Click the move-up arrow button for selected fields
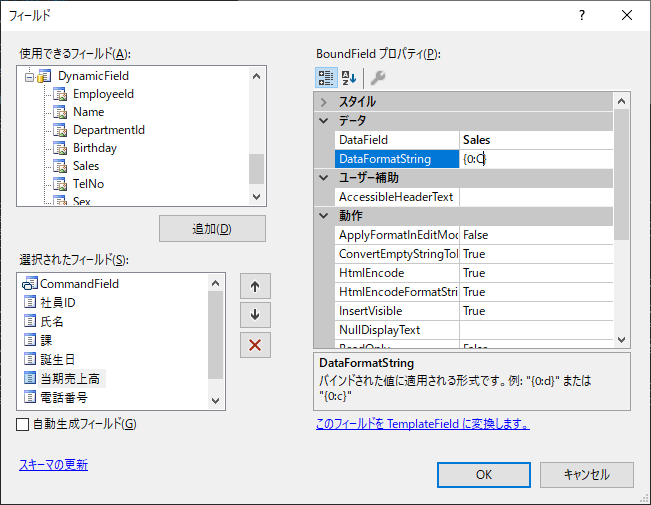This screenshot has height=505, width=651. (x=255, y=286)
